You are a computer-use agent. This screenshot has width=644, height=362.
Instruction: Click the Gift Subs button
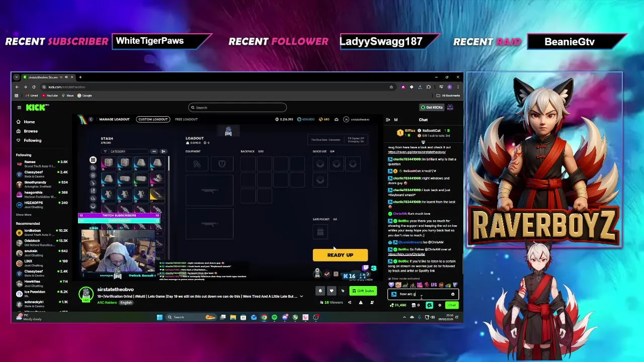(363, 291)
